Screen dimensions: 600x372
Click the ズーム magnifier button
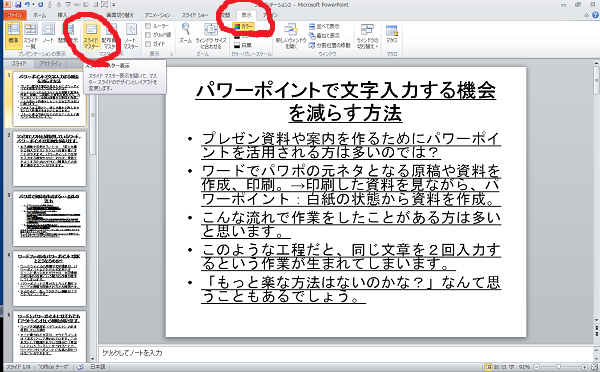[x=186, y=34]
